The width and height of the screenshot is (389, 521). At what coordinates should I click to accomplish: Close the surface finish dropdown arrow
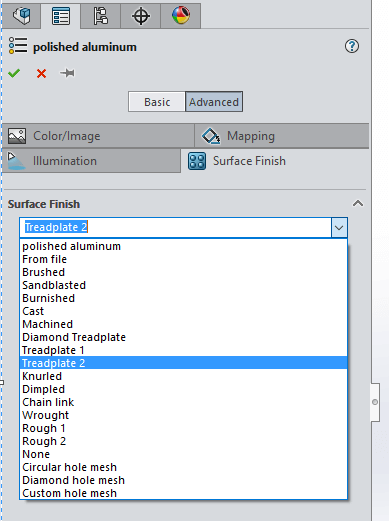tap(339, 228)
